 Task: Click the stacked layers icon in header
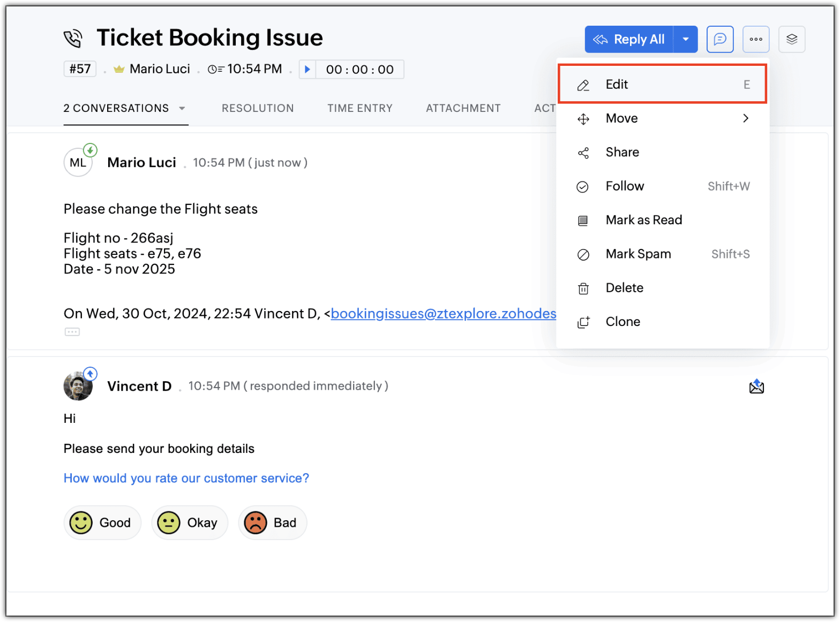point(791,39)
